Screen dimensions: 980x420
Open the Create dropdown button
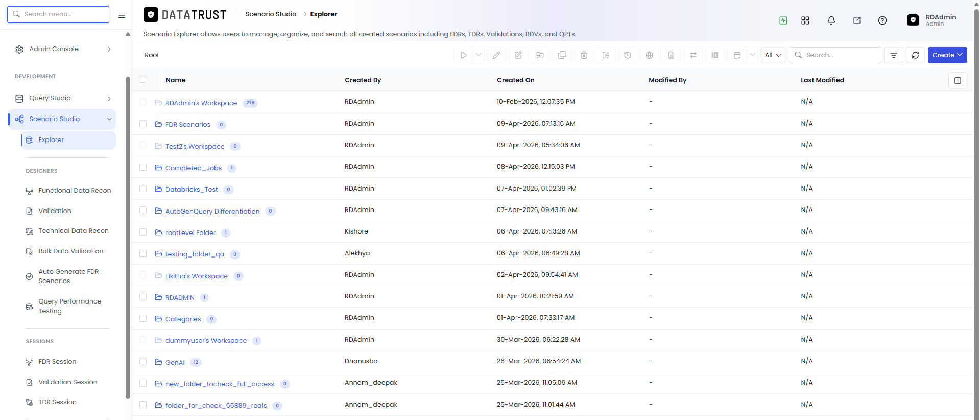tap(947, 55)
